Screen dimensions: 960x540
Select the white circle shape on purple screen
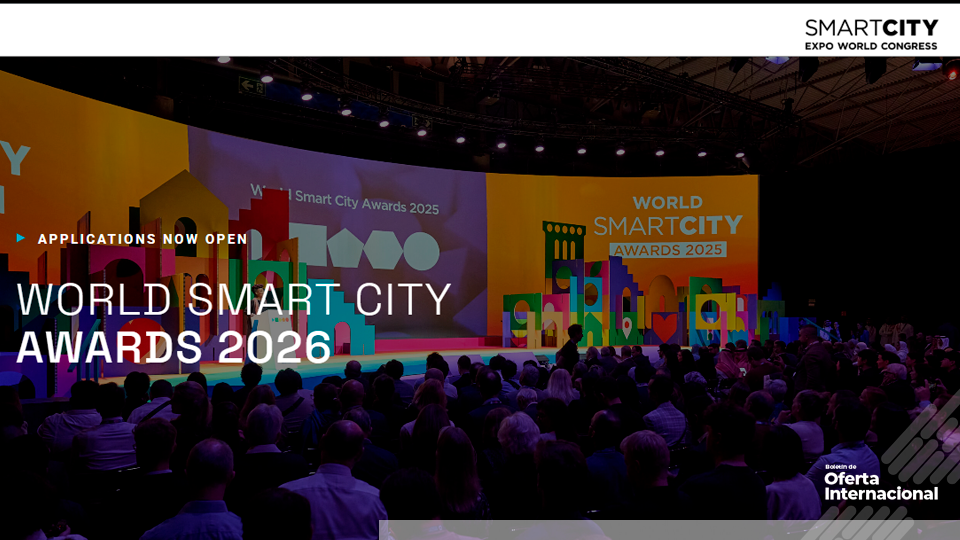[x=420, y=251]
